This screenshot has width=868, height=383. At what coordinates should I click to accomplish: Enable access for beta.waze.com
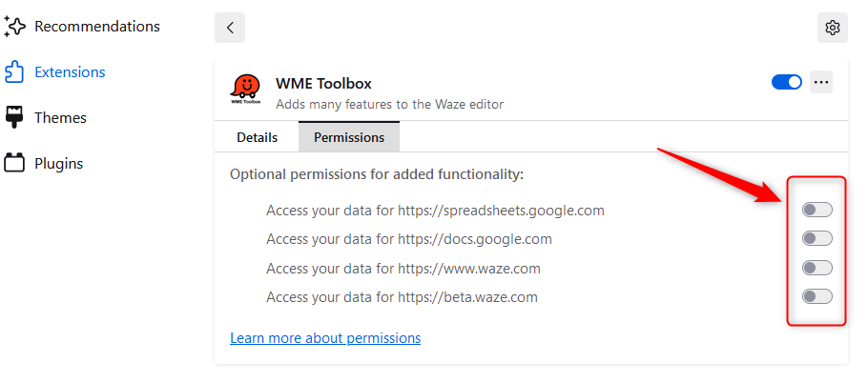817,297
